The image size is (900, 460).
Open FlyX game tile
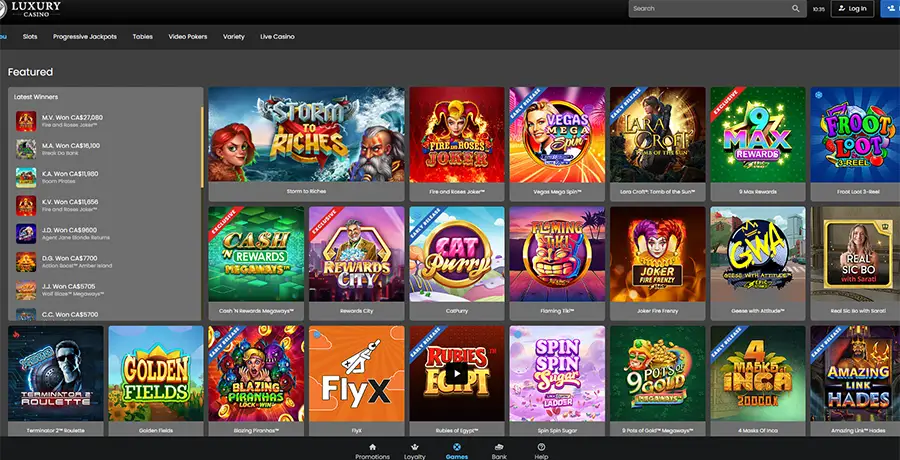point(356,373)
